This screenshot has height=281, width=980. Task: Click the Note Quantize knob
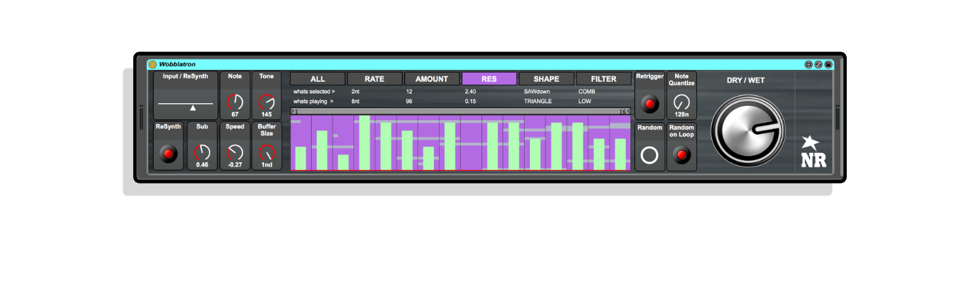681,102
